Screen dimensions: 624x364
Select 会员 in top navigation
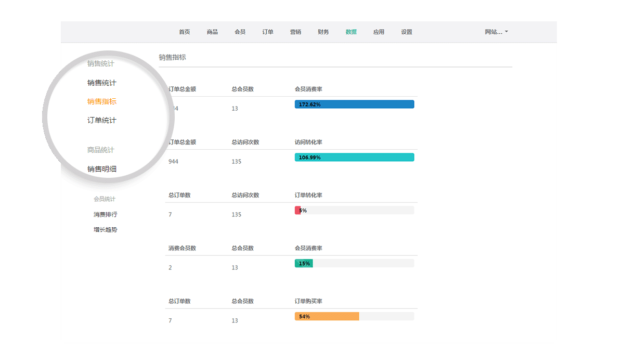(x=240, y=32)
